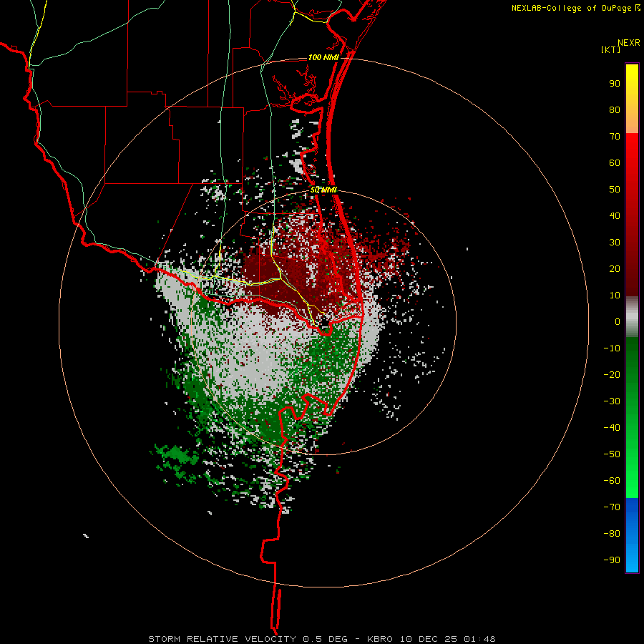Click the 70 value on velocity scale
Image resolution: width=644 pixels, height=644 pixels.
pyautogui.click(x=615, y=137)
